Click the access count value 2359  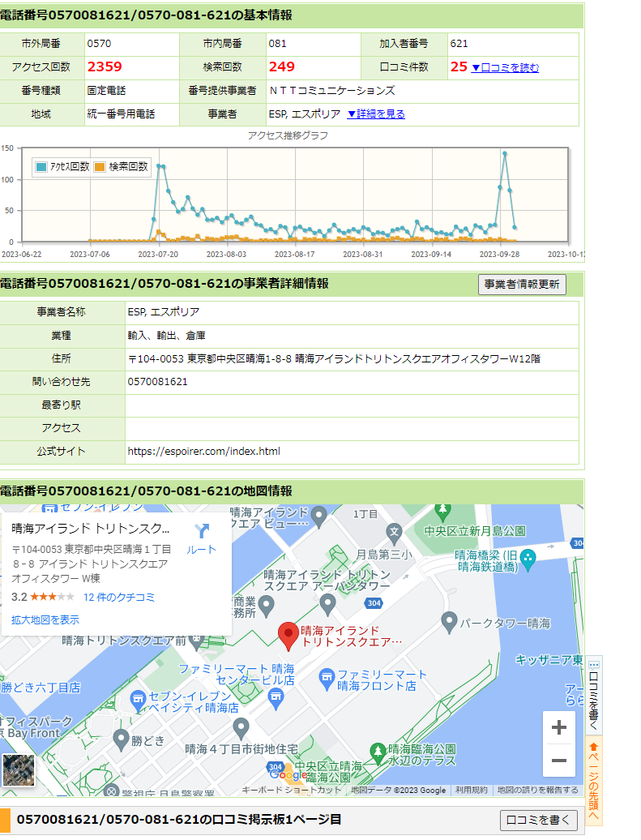point(105,67)
